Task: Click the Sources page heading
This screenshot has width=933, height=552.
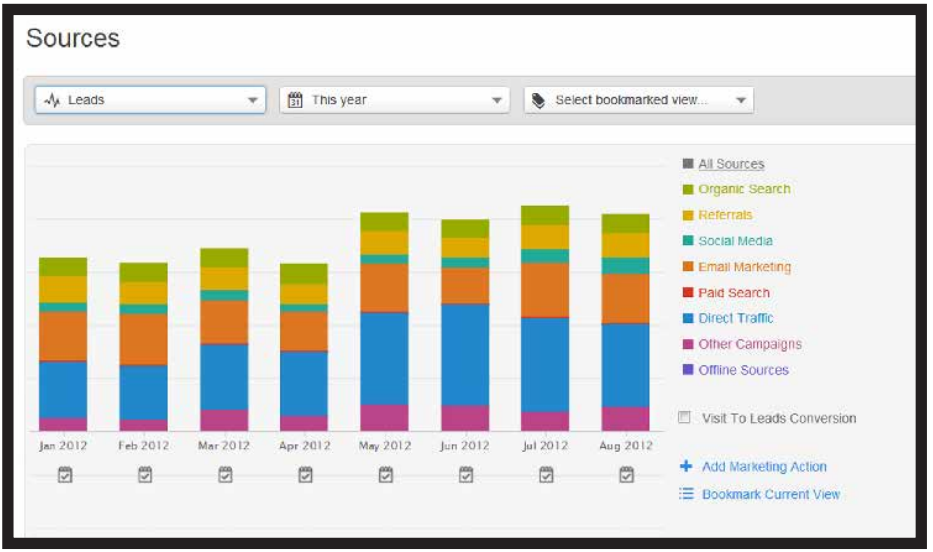Action: [x=73, y=38]
